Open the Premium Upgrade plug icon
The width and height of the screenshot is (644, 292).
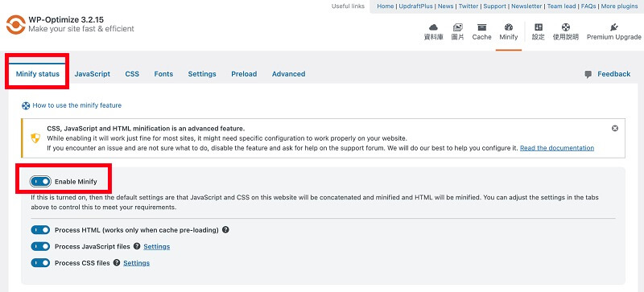[x=614, y=27]
